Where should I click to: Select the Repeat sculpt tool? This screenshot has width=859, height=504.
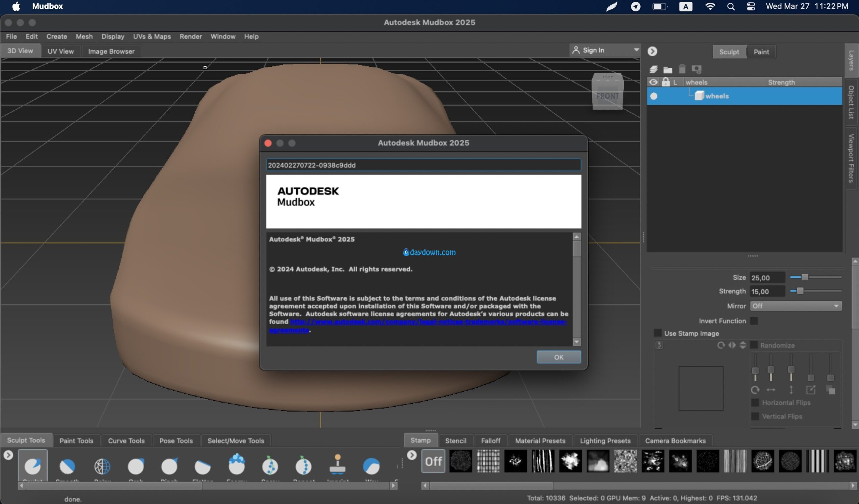tap(303, 465)
